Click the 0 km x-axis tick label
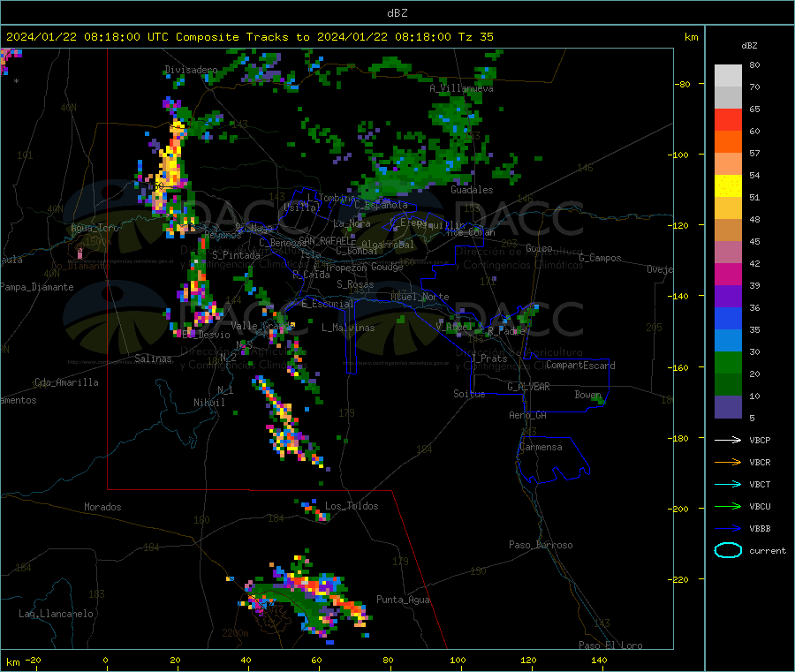795x672 pixels. (105, 660)
